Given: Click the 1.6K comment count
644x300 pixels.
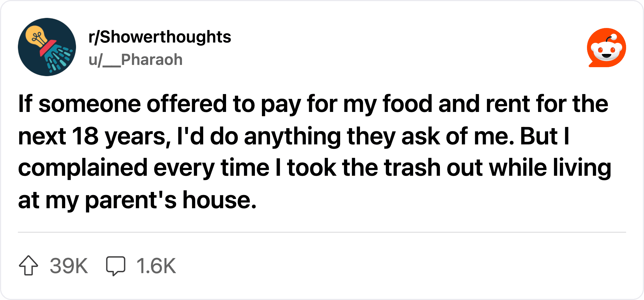Looking at the screenshot, I should (x=156, y=266).
